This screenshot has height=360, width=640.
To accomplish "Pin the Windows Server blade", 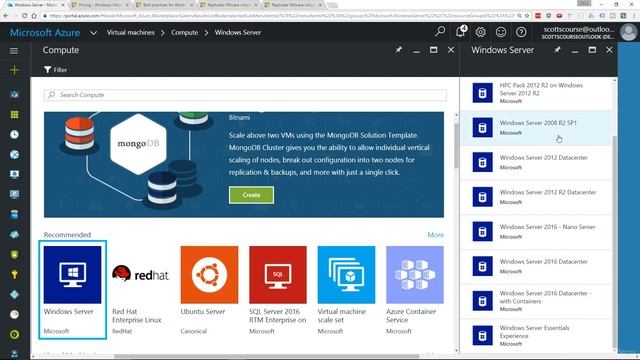I will click(x=557, y=50).
